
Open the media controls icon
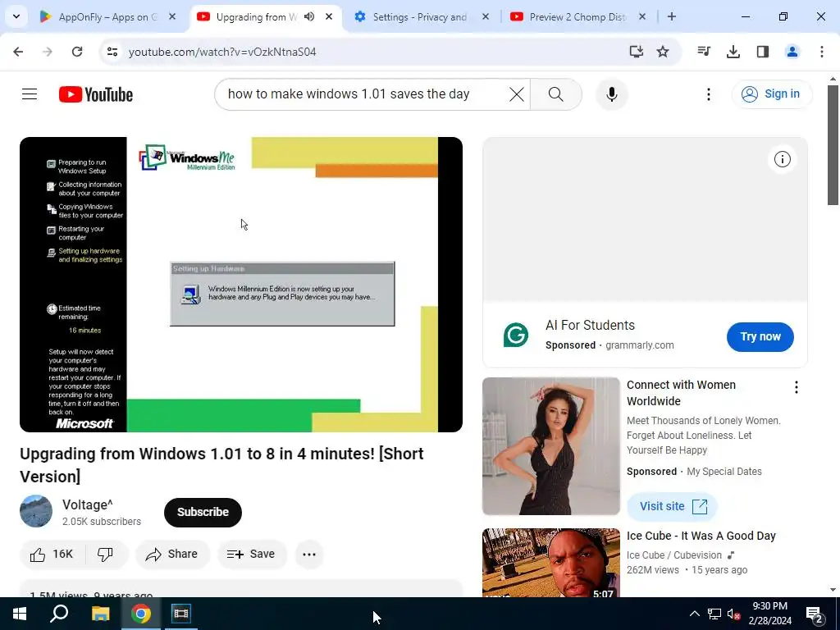click(x=704, y=52)
